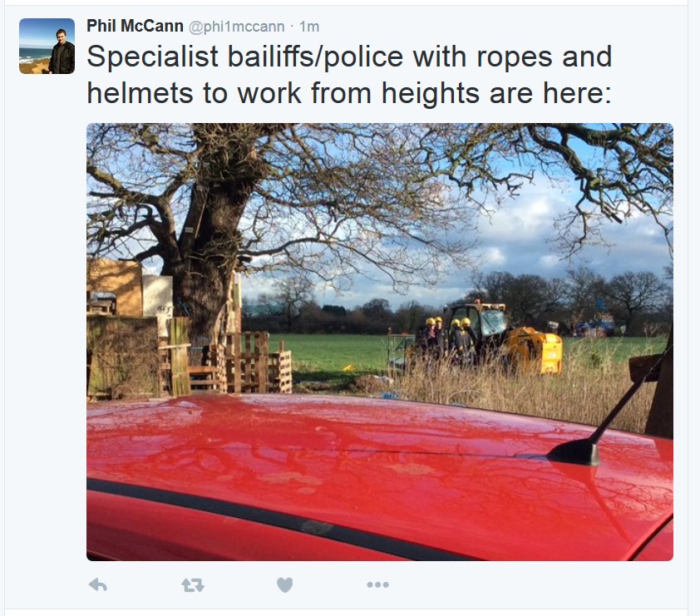The height and width of the screenshot is (616, 700).
Task: Reply to Phil McCann's tweet
Action: click(98, 584)
